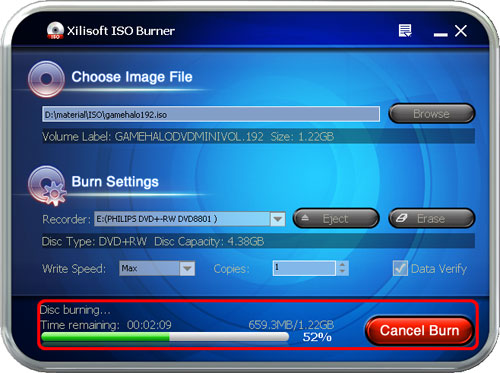Click the 659.3MB/1.22GB progress text
The image size is (500, 373).
291,325
